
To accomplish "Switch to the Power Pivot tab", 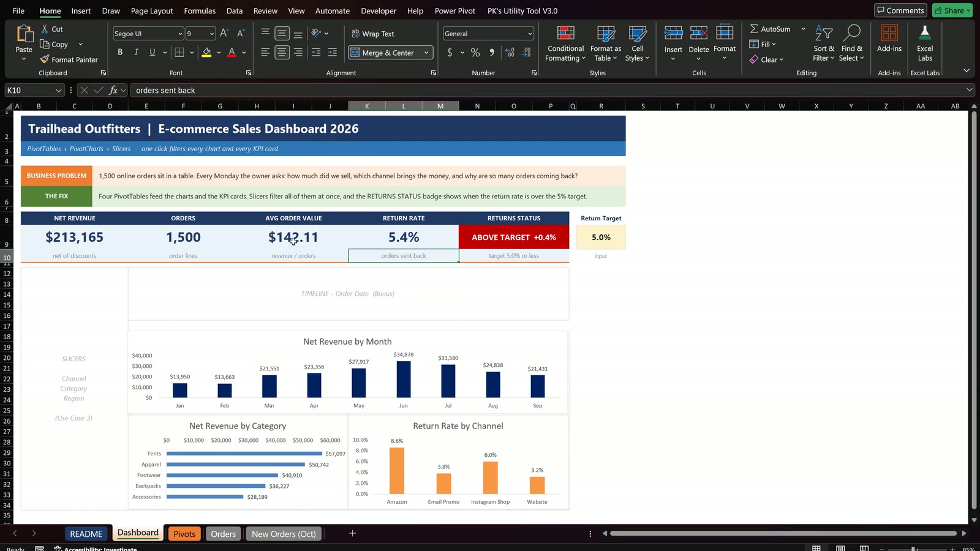I will pyautogui.click(x=454, y=10).
